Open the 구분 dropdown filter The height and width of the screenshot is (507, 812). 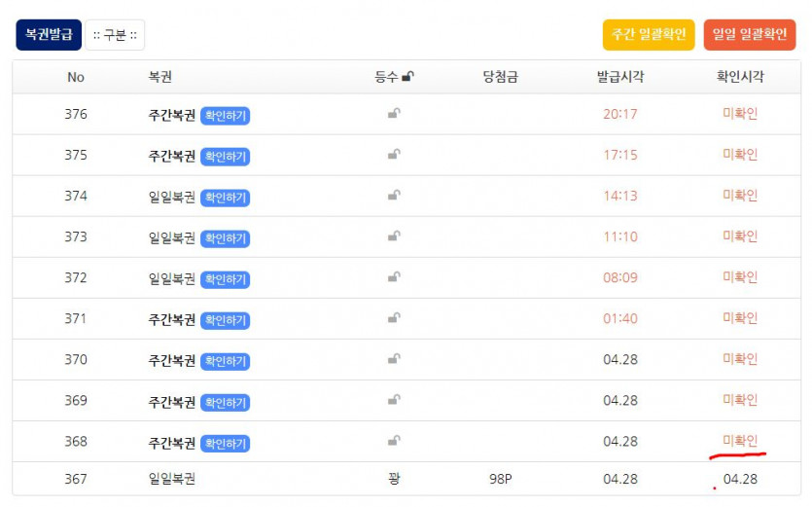pos(115,35)
